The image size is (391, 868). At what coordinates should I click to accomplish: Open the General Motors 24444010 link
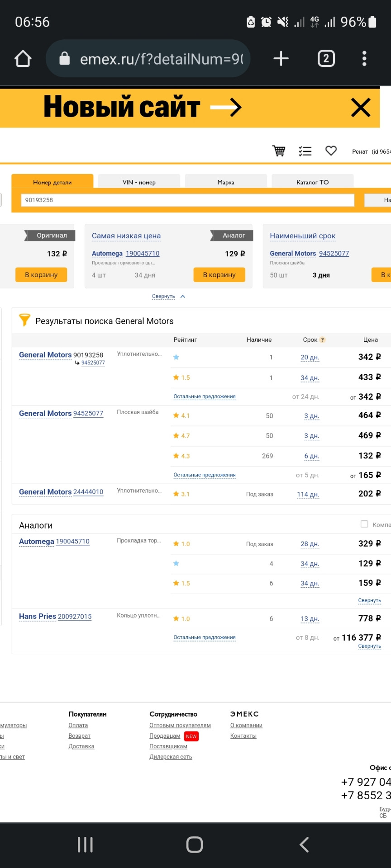click(61, 492)
